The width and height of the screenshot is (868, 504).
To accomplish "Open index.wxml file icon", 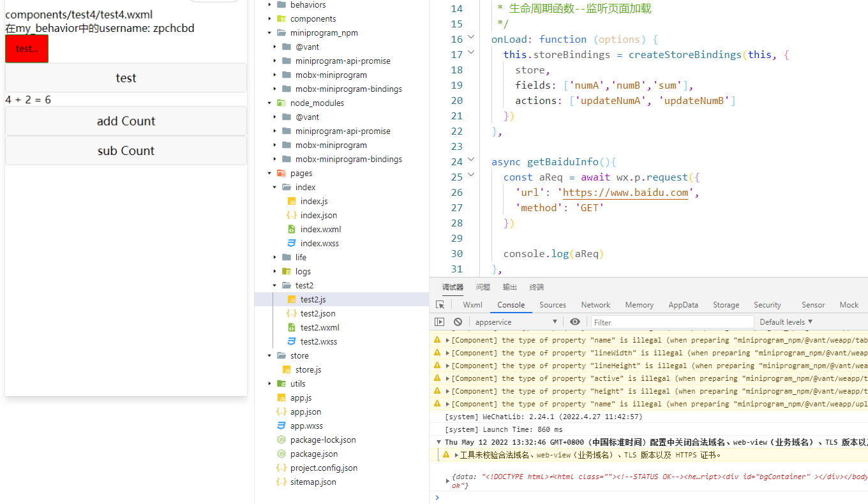I will click(x=292, y=230).
